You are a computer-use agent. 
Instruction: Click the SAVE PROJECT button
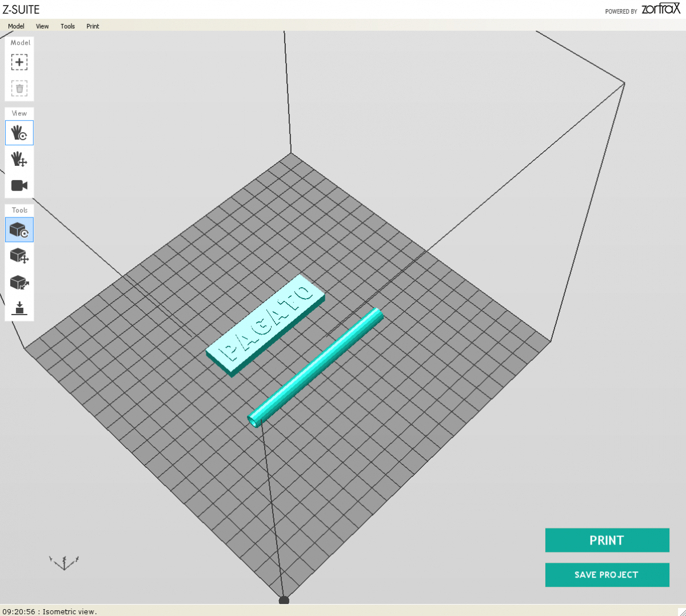coord(607,575)
